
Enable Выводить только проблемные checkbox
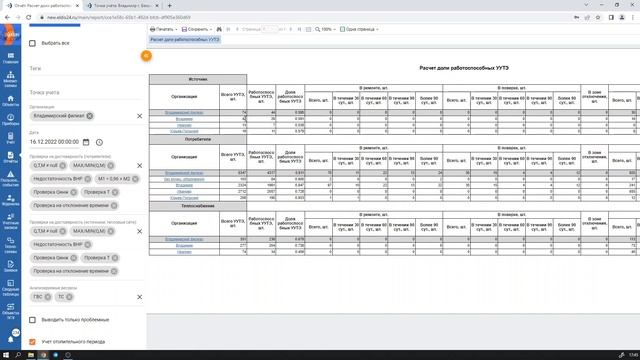[x=32, y=320]
